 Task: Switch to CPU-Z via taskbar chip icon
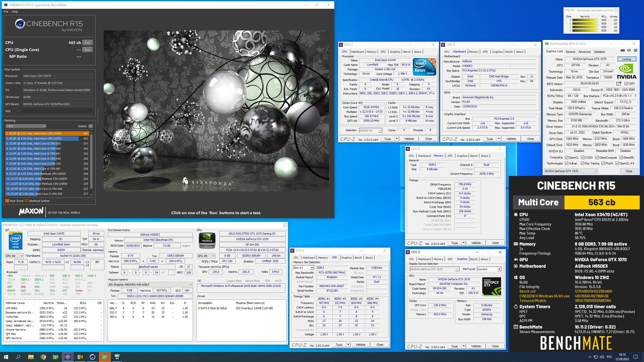[x=68, y=357]
